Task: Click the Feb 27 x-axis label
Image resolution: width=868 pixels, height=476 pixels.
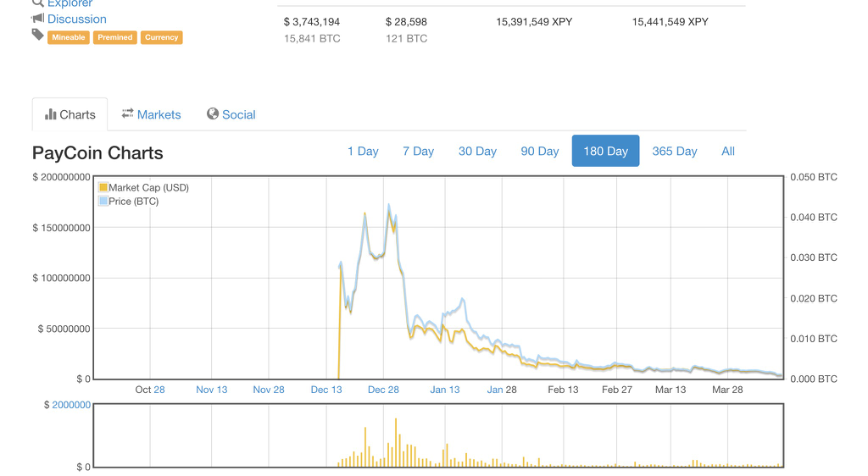Action: [617, 390]
